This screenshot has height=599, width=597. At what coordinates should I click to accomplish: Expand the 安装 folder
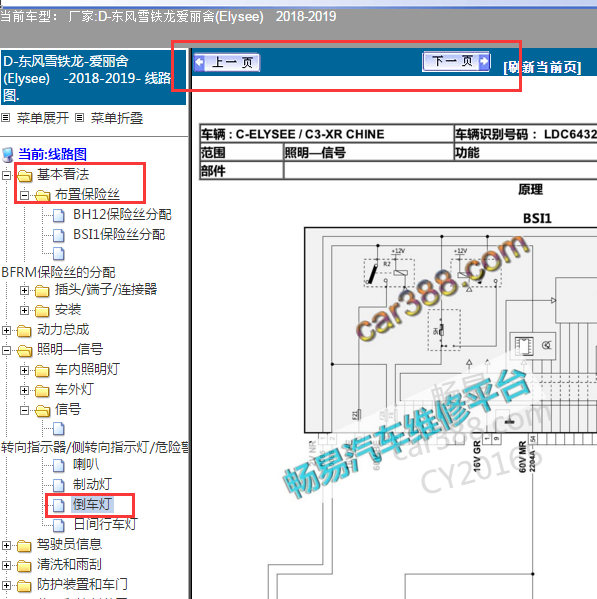(24, 310)
